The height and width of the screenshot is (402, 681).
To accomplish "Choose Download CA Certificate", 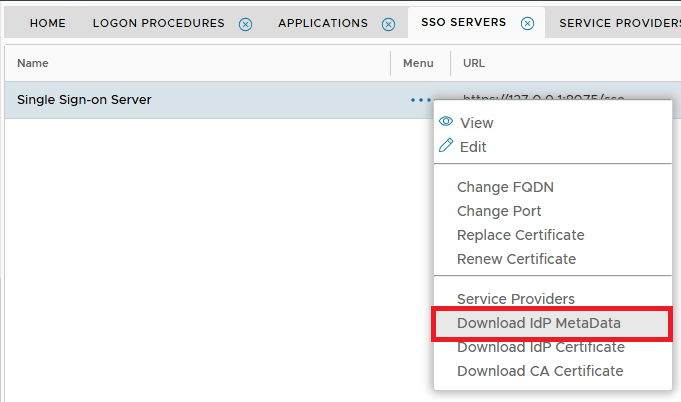I will pyautogui.click(x=539, y=371).
